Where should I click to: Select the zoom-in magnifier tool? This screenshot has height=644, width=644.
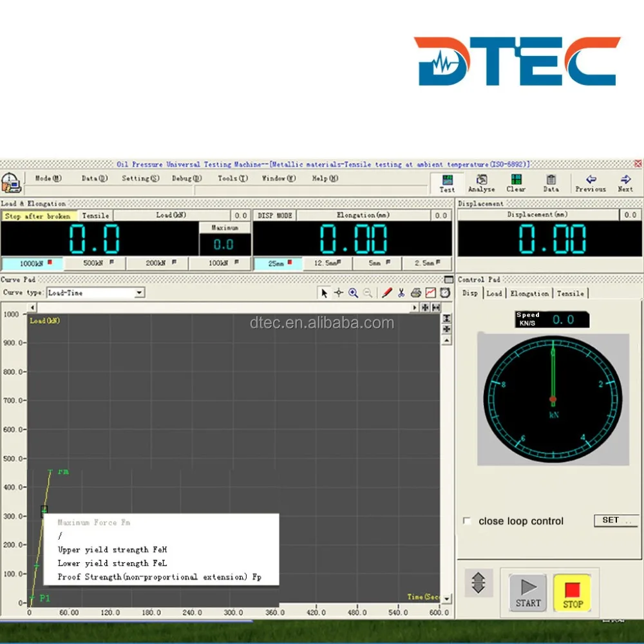353,293
